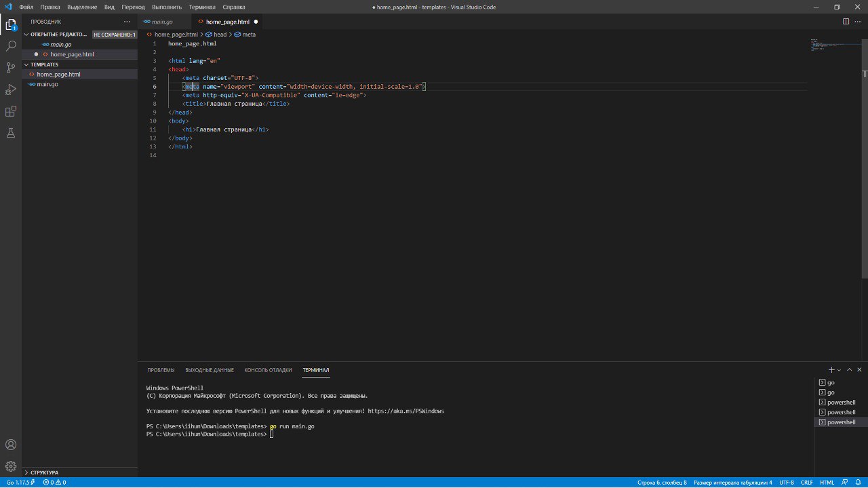Open the terminal launch profile dropdown arrow
868x488 pixels.
tap(839, 370)
